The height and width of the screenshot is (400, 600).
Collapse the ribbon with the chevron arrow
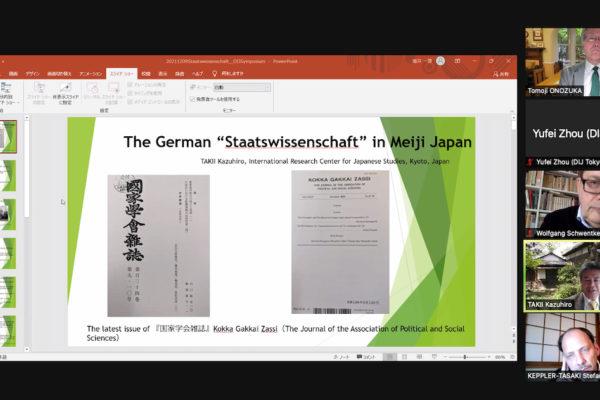point(512,111)
